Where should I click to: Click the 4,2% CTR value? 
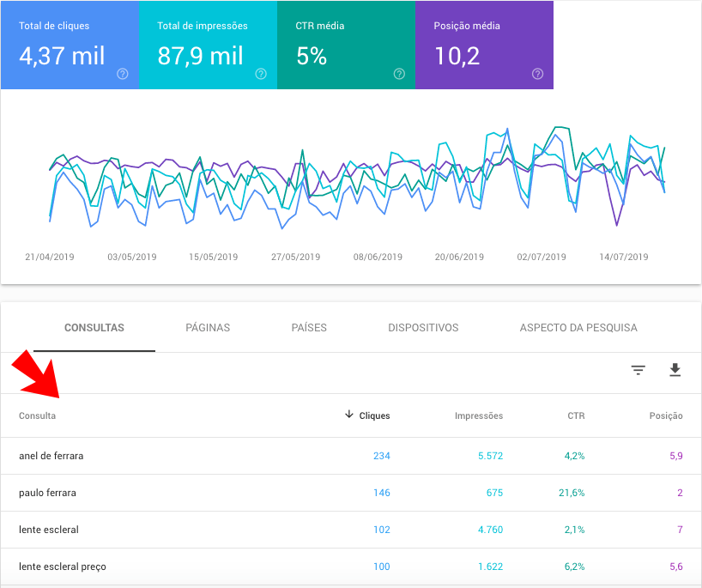pos(574,456)
